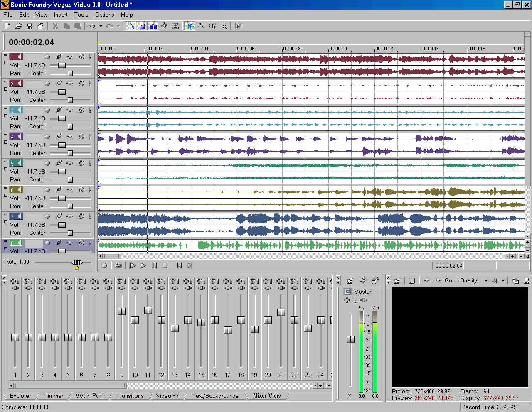Select the Zoom edit tool
The height and width of the screenshot is (412, 532).
coord(224,26)
